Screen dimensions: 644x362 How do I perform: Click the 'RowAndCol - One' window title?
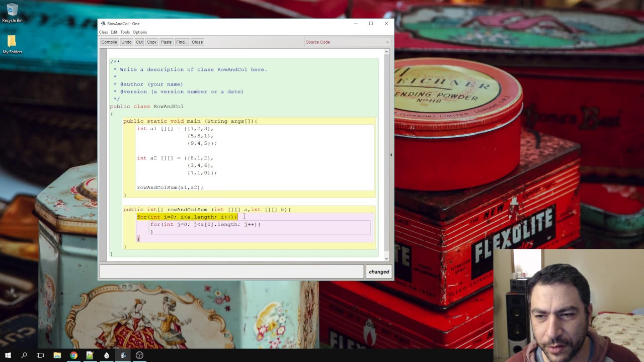click(x=123, y=24)
